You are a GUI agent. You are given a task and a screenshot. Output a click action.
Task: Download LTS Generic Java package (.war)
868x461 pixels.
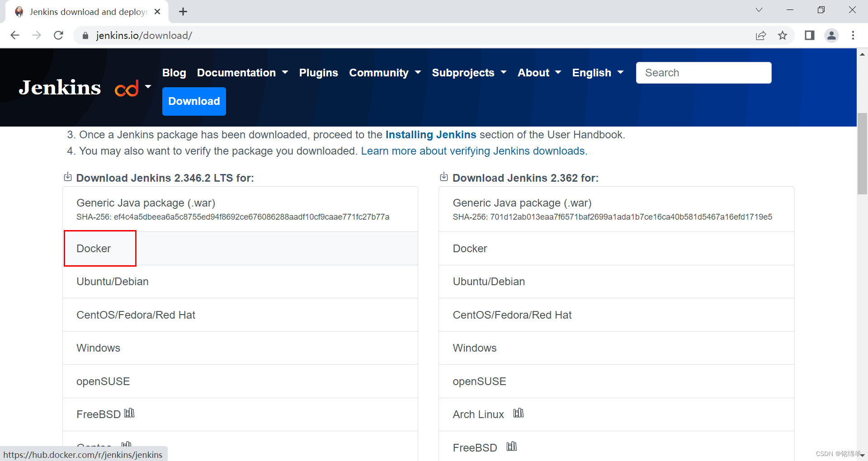coord(240,209)
